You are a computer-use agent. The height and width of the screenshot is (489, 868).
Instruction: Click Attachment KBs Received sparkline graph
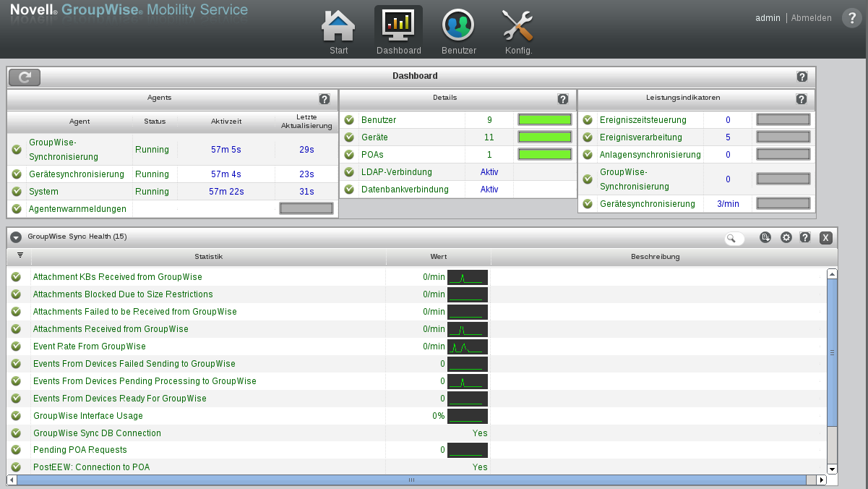[468, 277]
